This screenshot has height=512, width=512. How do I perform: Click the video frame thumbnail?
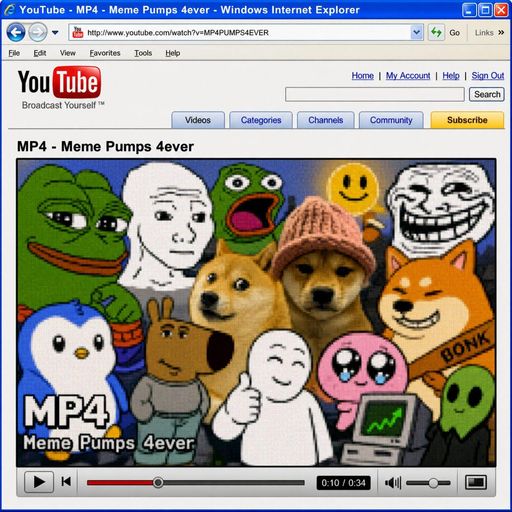coord(256,313)
